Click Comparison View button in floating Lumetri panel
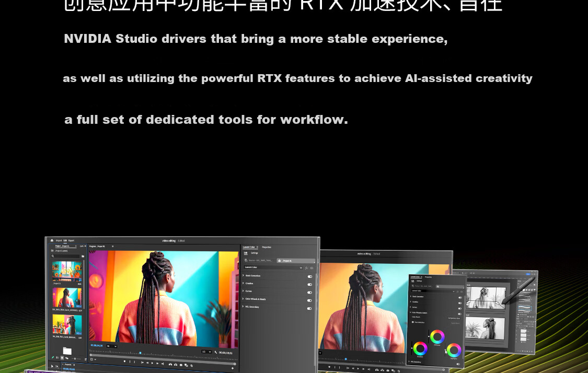588x373 pixels. tap(454, 318)
